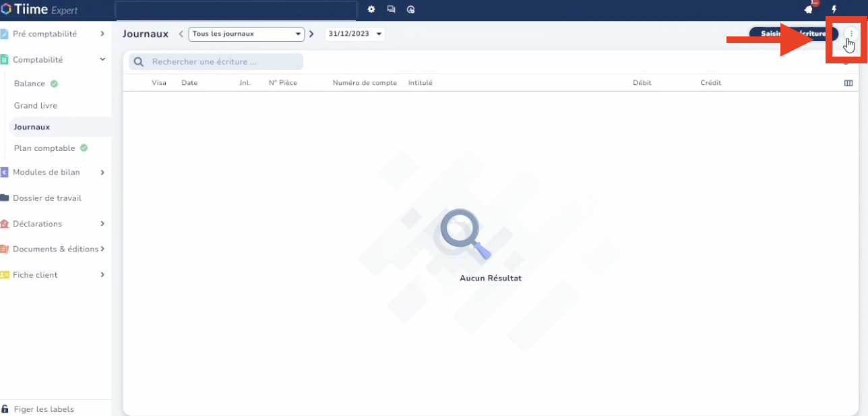
Task: Expand the Modules de bilan section
Action: [102, 172]
